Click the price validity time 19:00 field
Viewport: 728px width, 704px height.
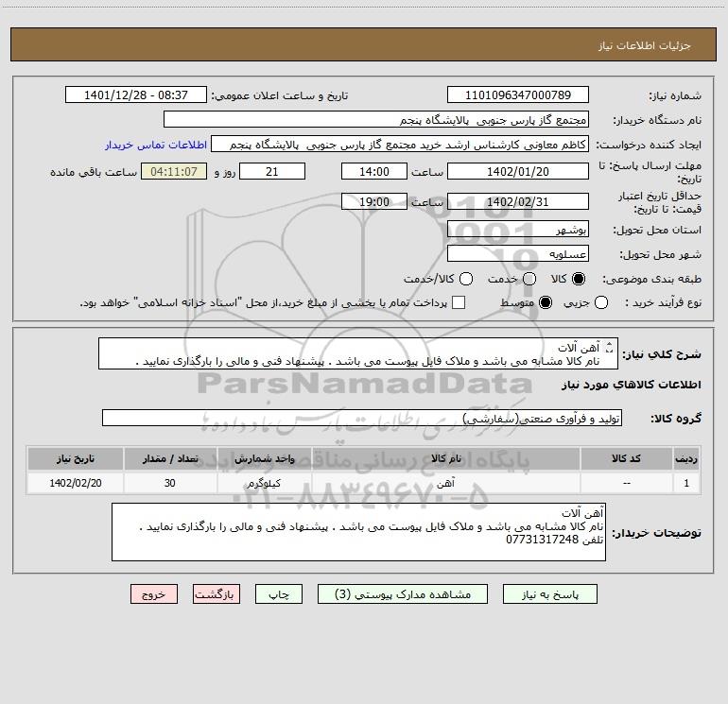(374, 201)
